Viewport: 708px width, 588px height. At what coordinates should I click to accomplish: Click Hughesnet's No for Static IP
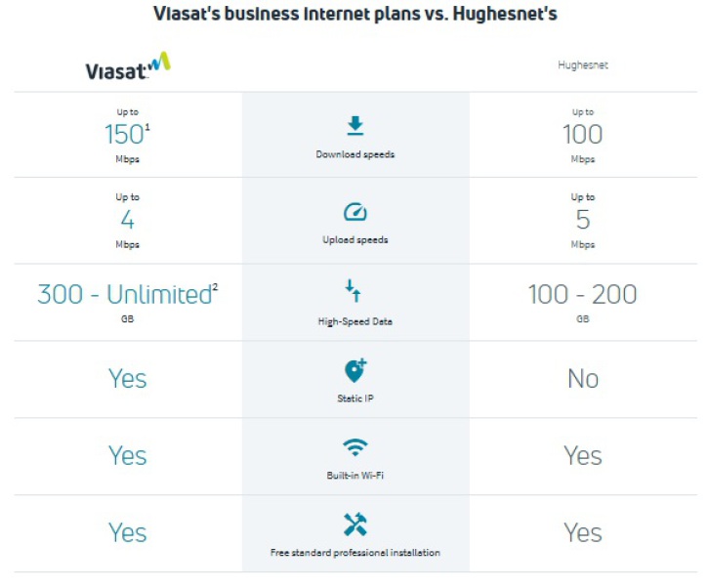click(x=583, y=379)
